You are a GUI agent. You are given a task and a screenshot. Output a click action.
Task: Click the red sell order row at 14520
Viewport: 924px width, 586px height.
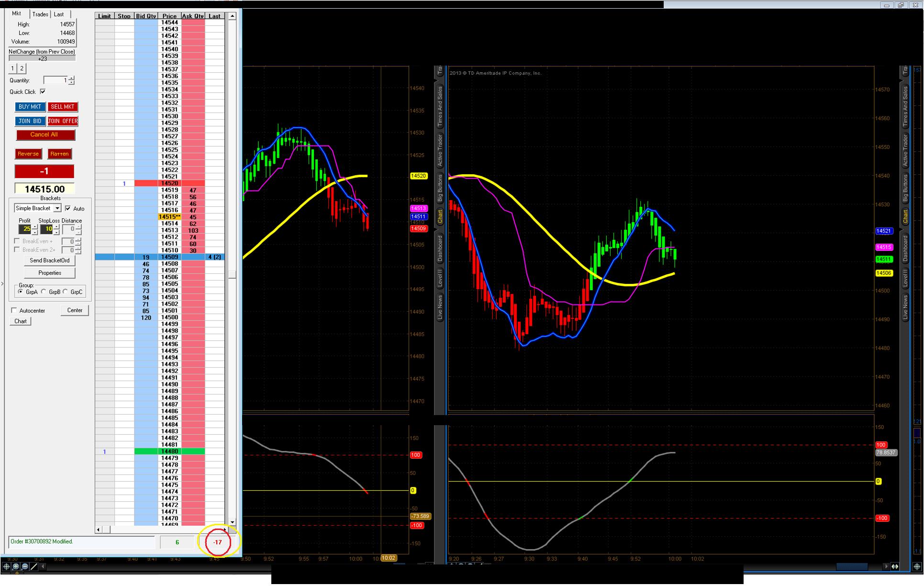pyautogui.click(x=160, y=183)
